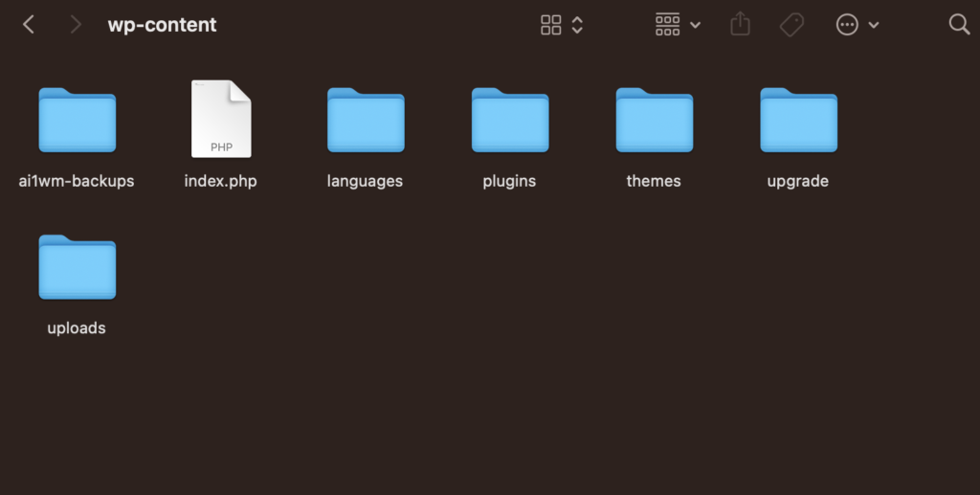Open search with the magnifier icon

pyautogui.click(x=959, y=25)
